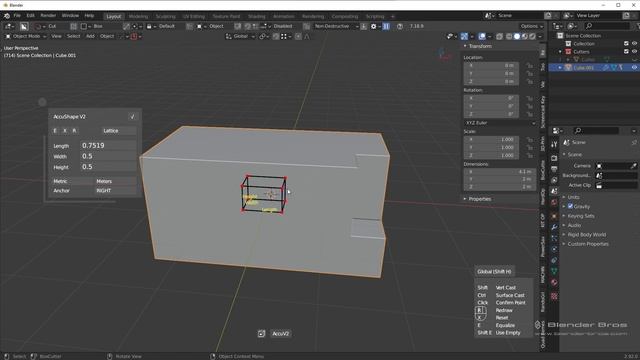The width and height of the screenshot is (640, 360).
Task: Open the Global transform orientation dropdown
Action: coord(240,36)
